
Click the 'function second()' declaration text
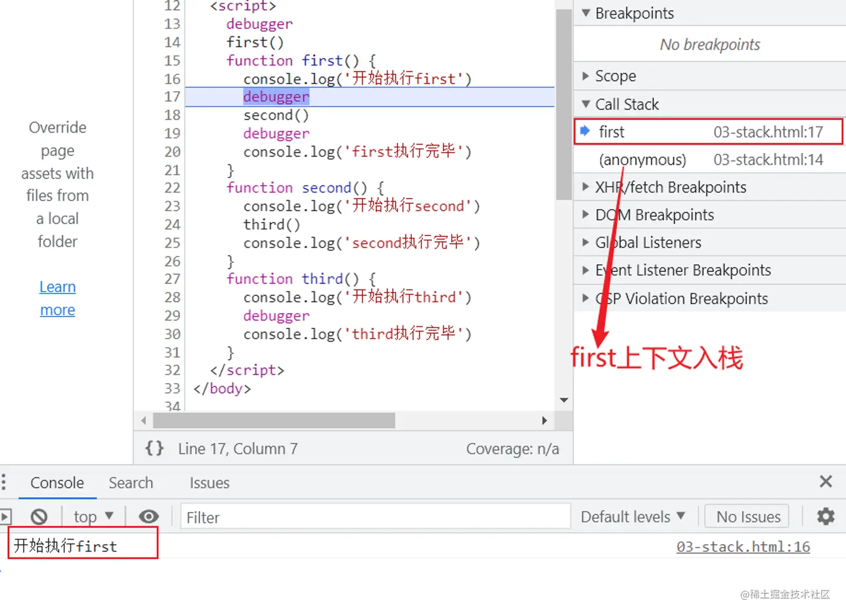click(x=305, y=188)
